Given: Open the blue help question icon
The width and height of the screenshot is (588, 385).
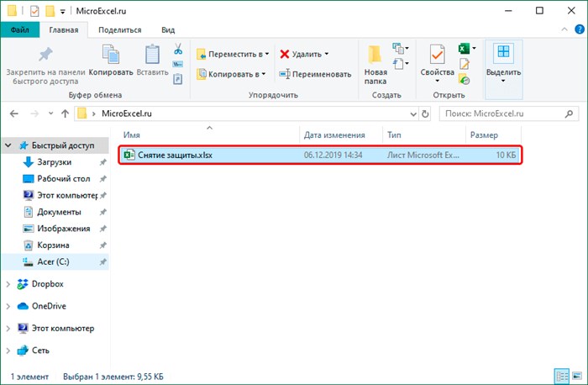Looking at the screenshot, I should click(x=580, y=29).
